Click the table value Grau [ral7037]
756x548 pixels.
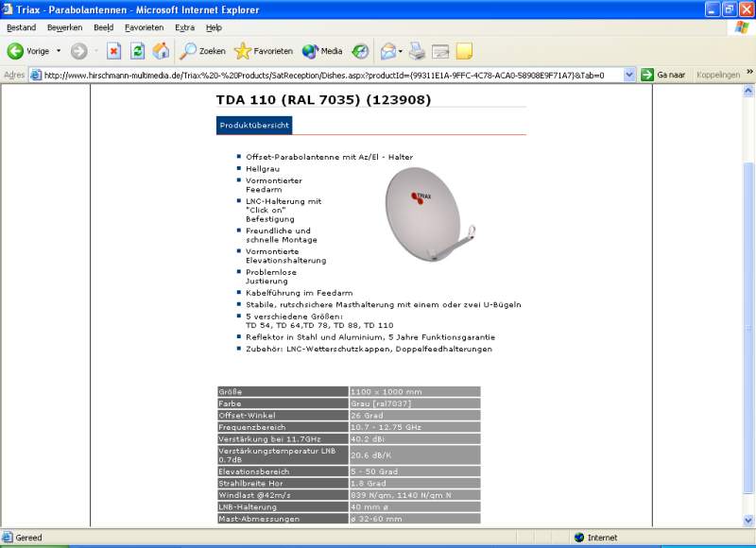pos(415,403)
